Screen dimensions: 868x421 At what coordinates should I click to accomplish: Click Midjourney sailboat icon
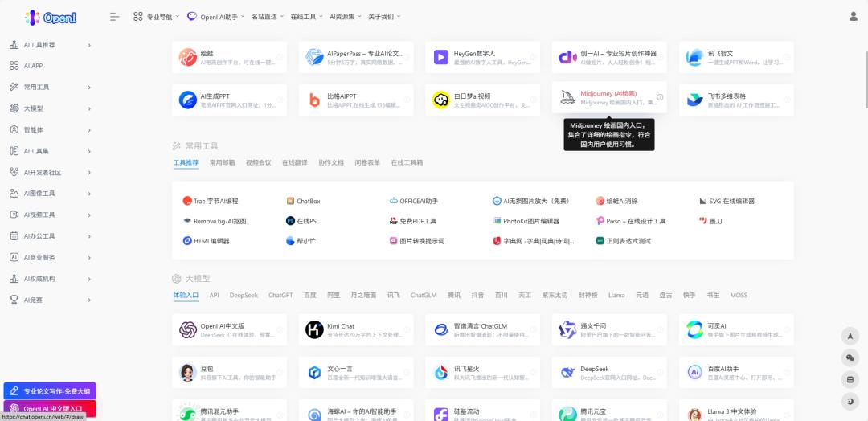click(x=568, y=97)
